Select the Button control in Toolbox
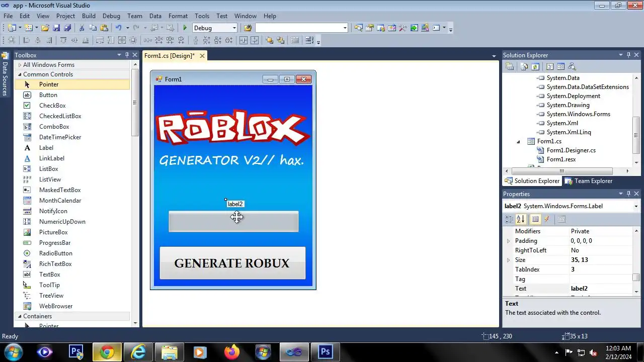 [x=48, y=95]
